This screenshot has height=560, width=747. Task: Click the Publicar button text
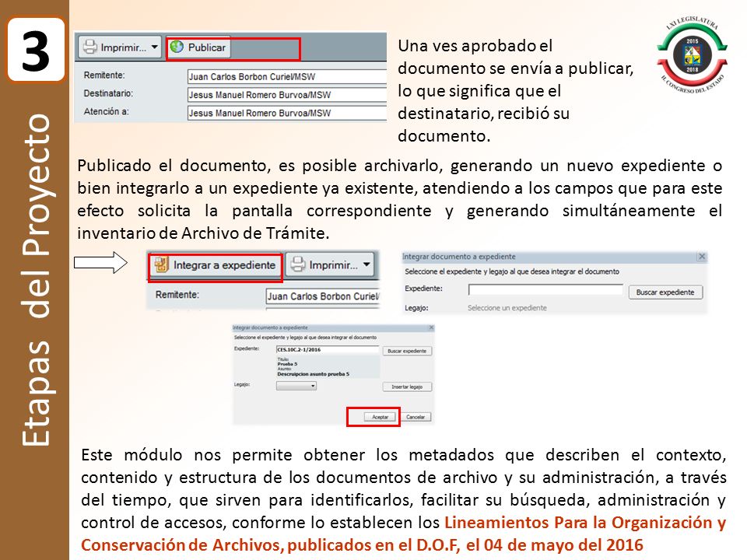[x=207, y=47]
